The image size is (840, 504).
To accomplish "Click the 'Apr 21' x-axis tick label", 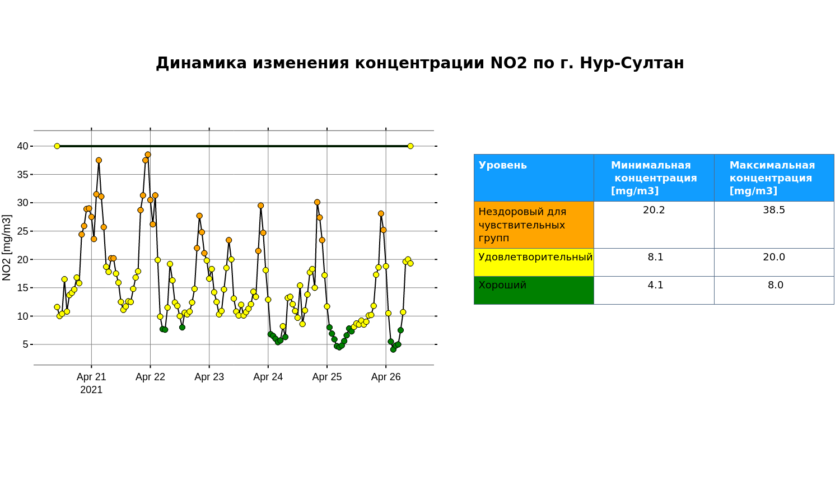I will 91,377.
